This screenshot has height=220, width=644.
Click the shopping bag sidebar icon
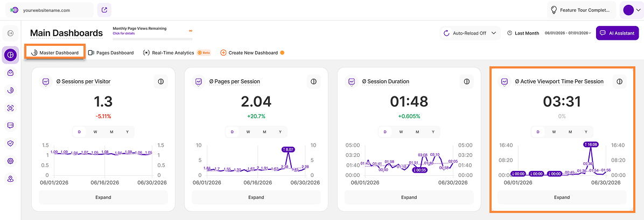[x=10, y=73]
